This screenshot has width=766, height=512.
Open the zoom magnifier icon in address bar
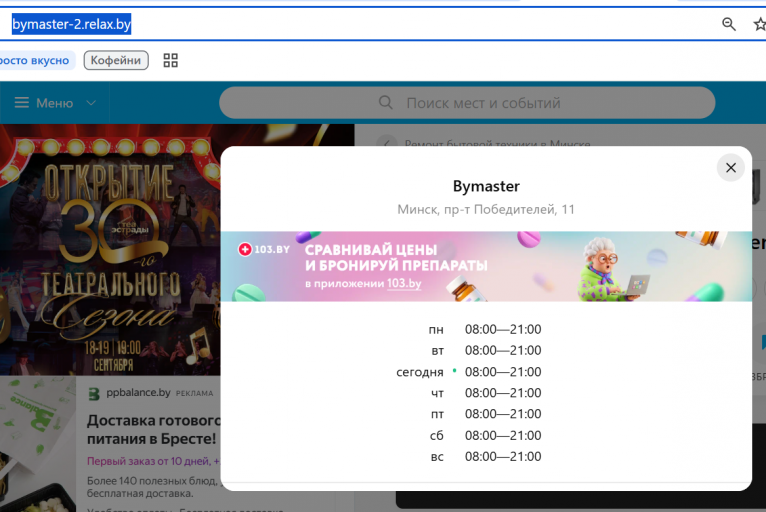pyautogui.click(x=728, y=24)
